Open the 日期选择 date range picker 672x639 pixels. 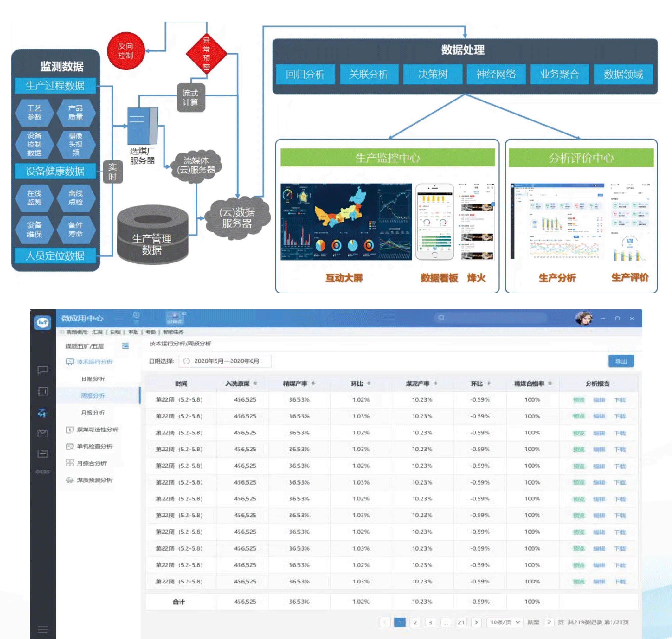225,361
